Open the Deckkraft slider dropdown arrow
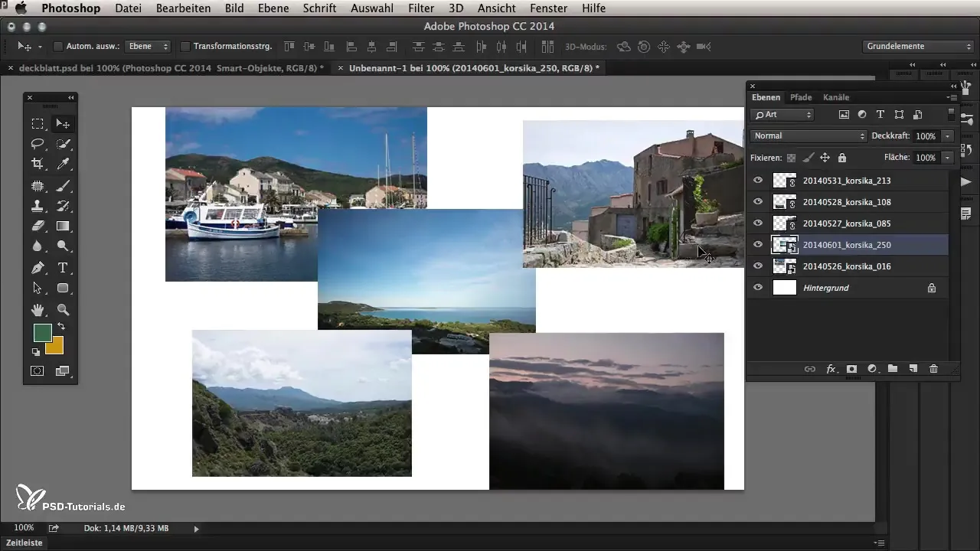 pyautogui.click(x=948, y=136)
